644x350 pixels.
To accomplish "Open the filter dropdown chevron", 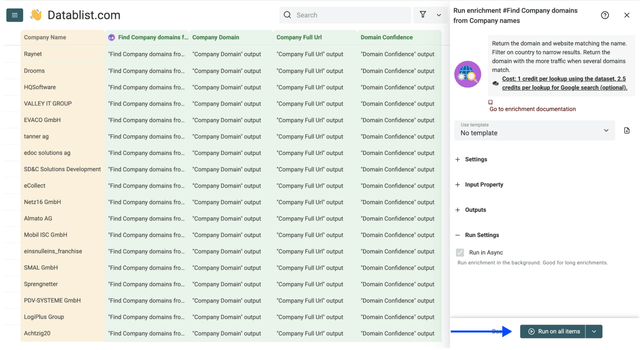I will coord(439,15).
